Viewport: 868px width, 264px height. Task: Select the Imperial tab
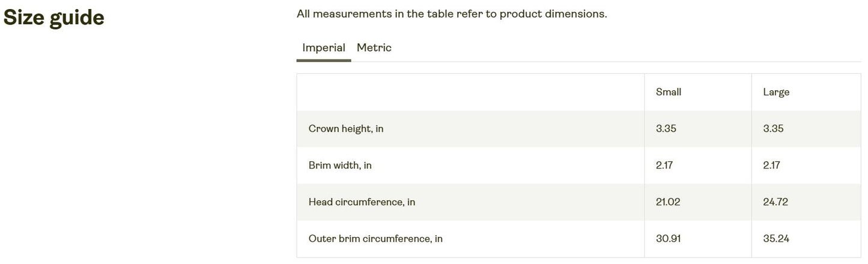tap(323, 48)
